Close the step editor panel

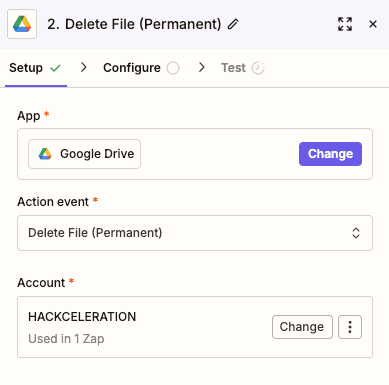tap(373, 24)
